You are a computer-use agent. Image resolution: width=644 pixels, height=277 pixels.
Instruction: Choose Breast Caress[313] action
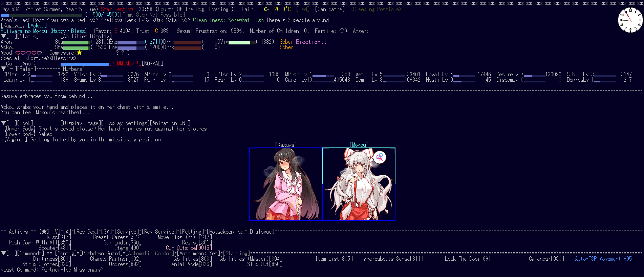(117, 237)
